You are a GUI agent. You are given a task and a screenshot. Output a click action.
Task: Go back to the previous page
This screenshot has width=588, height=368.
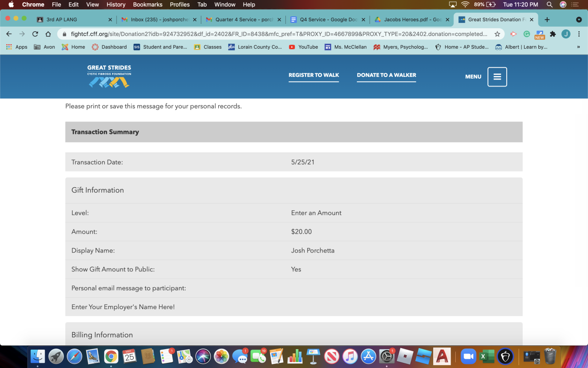pos(9,34)
